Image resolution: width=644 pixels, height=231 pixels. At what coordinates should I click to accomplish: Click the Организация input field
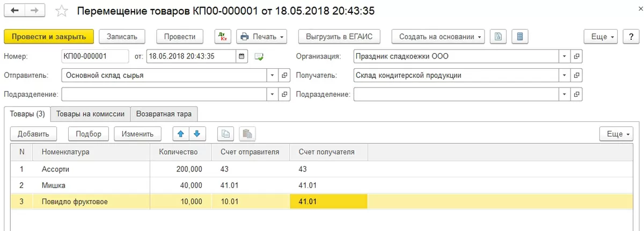[x=456, y=56]
